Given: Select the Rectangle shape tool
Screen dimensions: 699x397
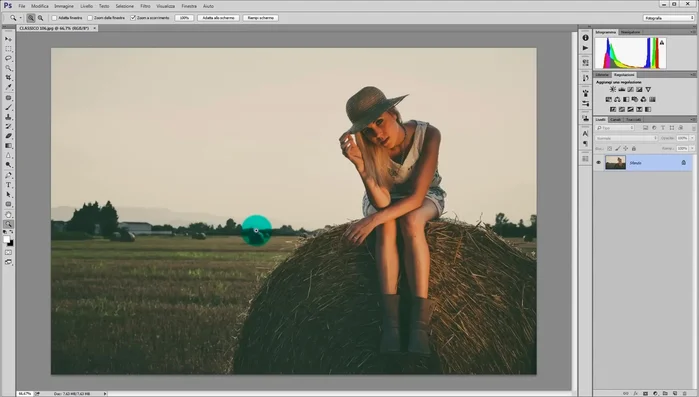Looking at the screenshot, I should pyautogui.click(x=8, y=204).
